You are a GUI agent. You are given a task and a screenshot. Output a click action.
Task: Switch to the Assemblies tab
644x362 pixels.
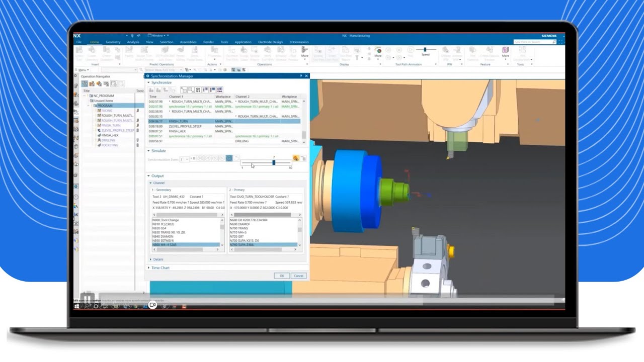point(188,42)
